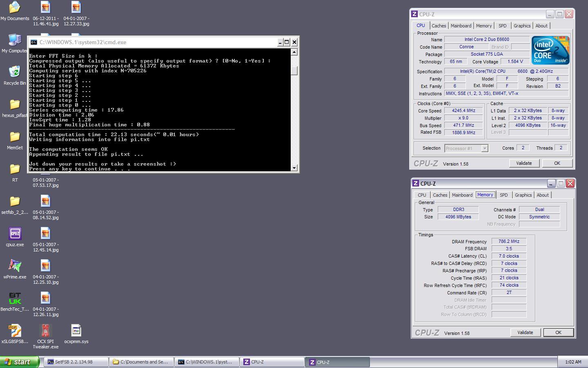Switch to Mainboard tab in top CPU-Z

coord(461,26)
